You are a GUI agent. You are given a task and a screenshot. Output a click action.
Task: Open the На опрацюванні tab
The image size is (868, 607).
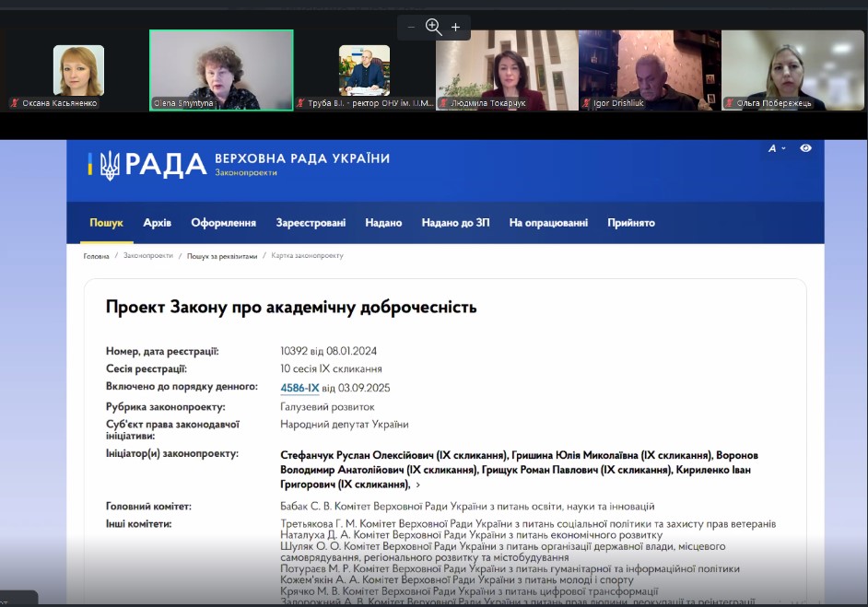548,223
